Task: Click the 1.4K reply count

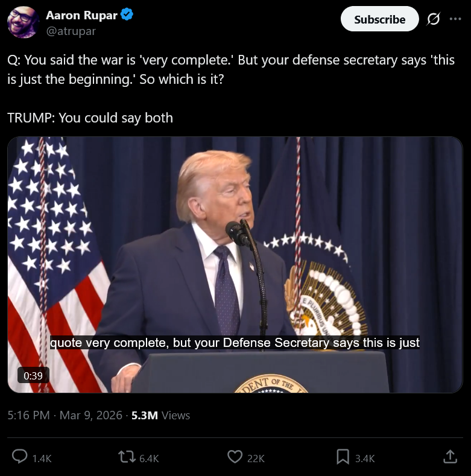Action: coord(42,458)
